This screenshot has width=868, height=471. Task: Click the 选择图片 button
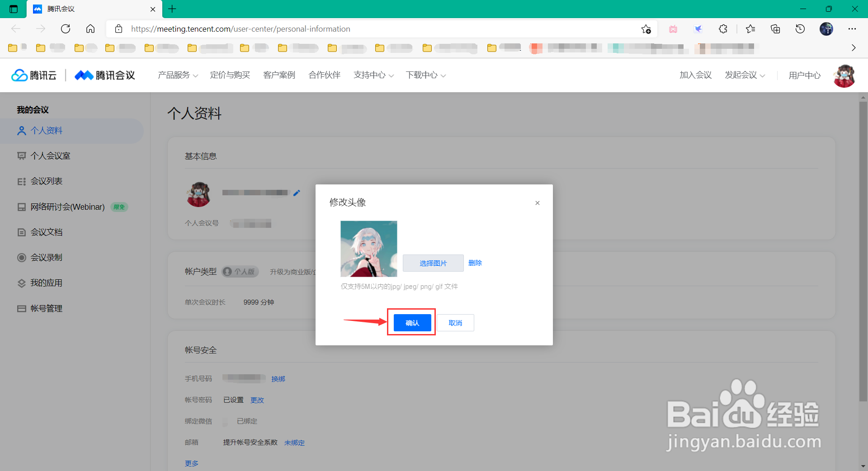click(x=433, y=263)
